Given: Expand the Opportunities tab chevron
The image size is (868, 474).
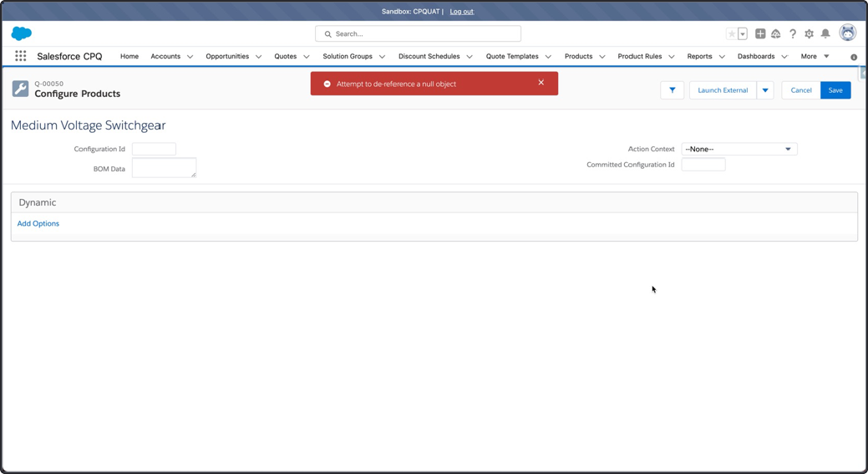Looking at the screenshot, I should 258,57.
